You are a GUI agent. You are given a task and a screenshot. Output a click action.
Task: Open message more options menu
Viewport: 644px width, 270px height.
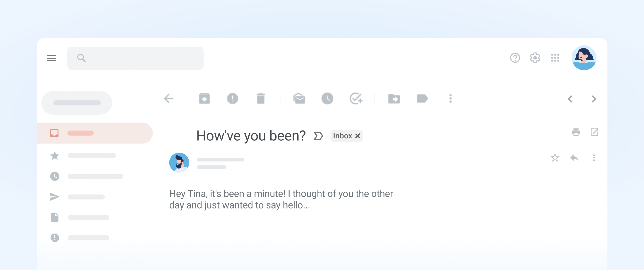(594, 158)
